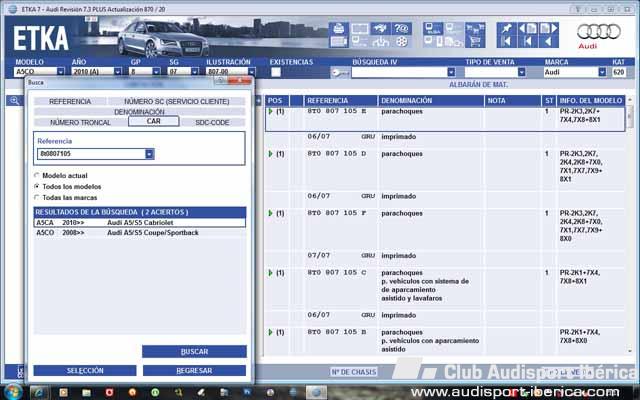Click the ALBARÁN DE MAT. link
This screenshot has height=400, width=640.
click(x=478, y=85)
